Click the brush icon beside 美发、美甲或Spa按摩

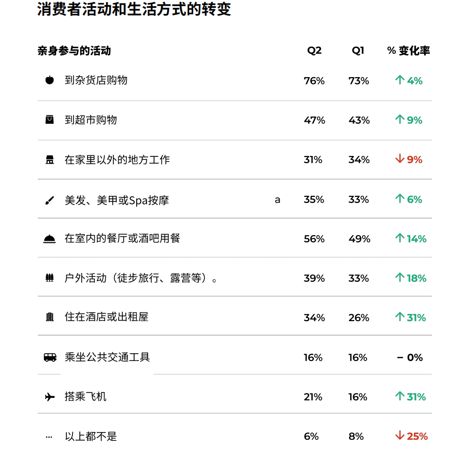[x=50, y=200]
